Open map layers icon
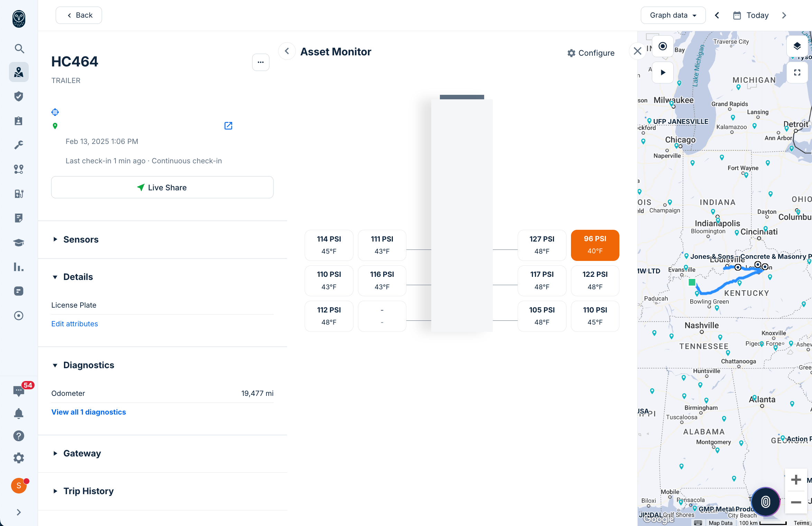Image resolution: width=812 pixels, height=526 pixels. point(797,46)
